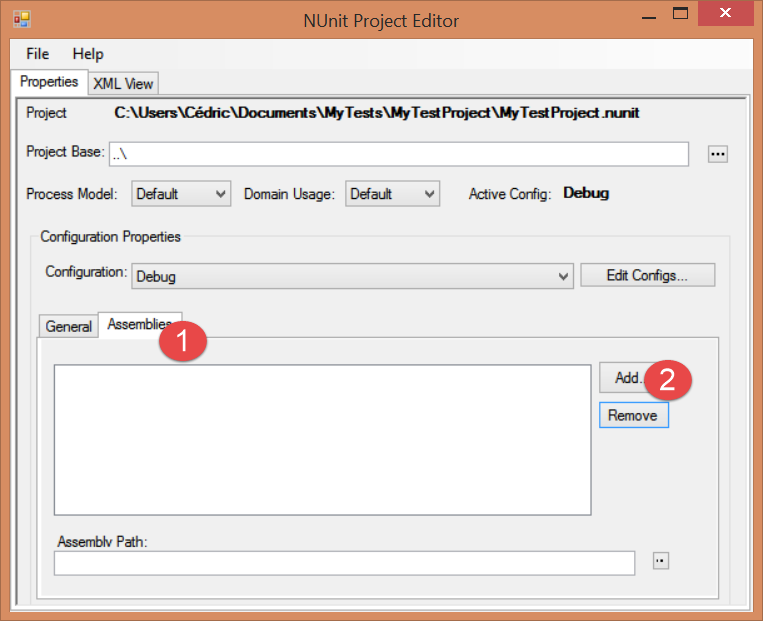Expand the Domain Usage dropdown
The width and height of the screenshot is (763, 621).
pyautogui.click(x=393, y=194)
